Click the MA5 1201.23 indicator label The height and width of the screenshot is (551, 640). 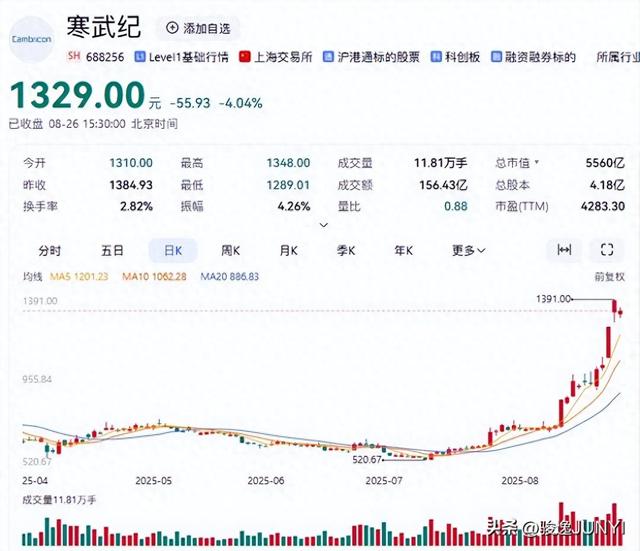tap(79, 277)
